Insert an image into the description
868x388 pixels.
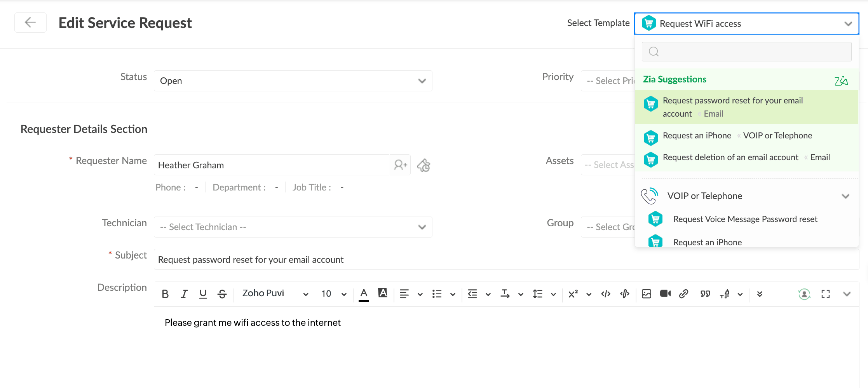tap(647, 294)
